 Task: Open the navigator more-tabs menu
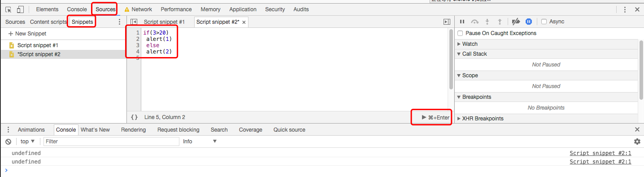[119, 22]
